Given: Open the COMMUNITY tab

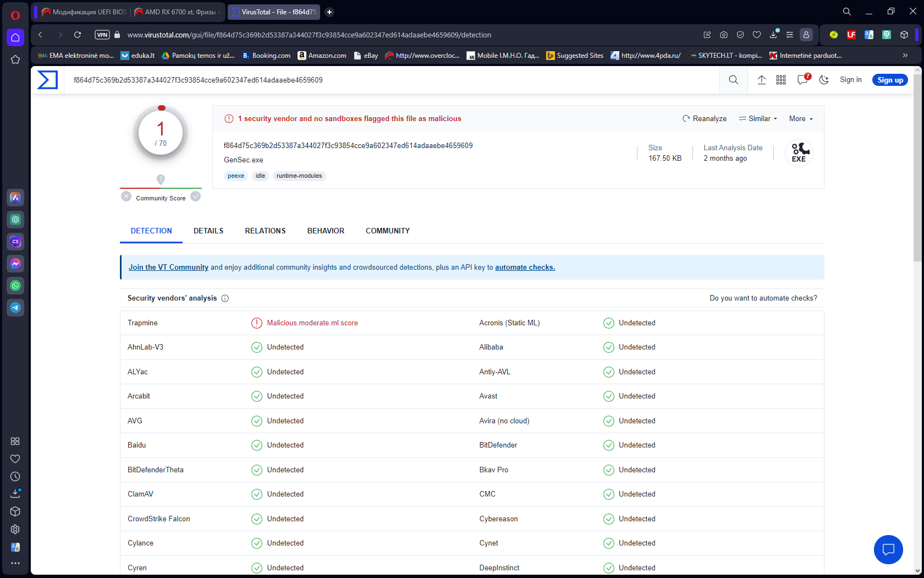Looking at the screenshot, I should tap(388, 231).
